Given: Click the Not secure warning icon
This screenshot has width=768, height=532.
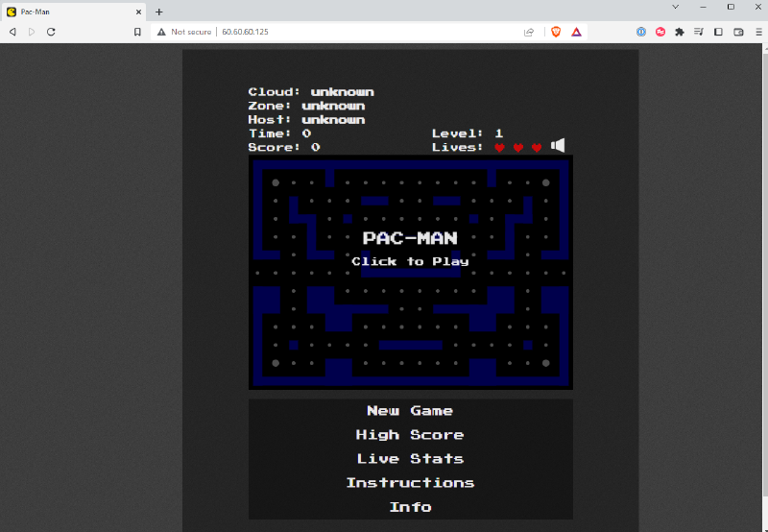Looking at the screenshot, I should point(161,32).
